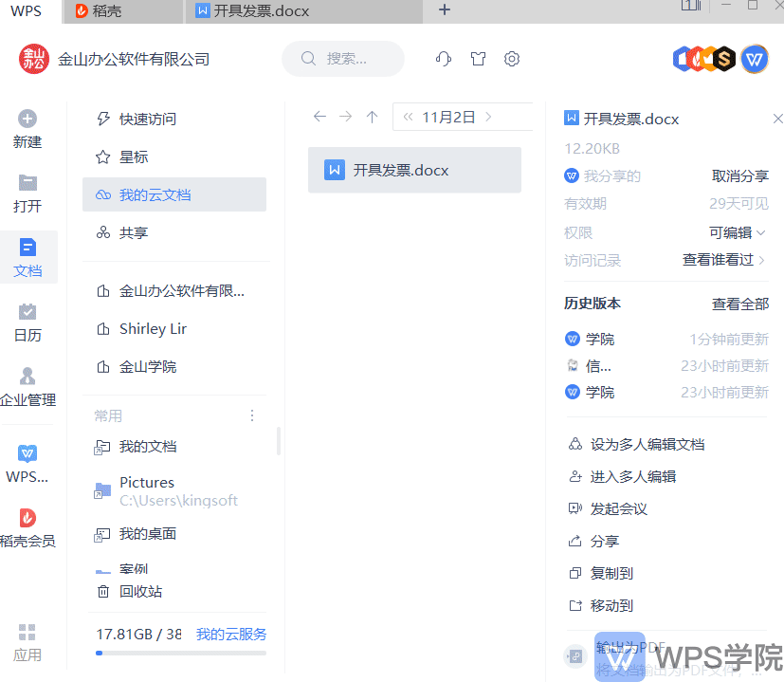Viewport: 784px width, 682px height.
Task: Go up one folder level arrow
Action: coord(372,117)
